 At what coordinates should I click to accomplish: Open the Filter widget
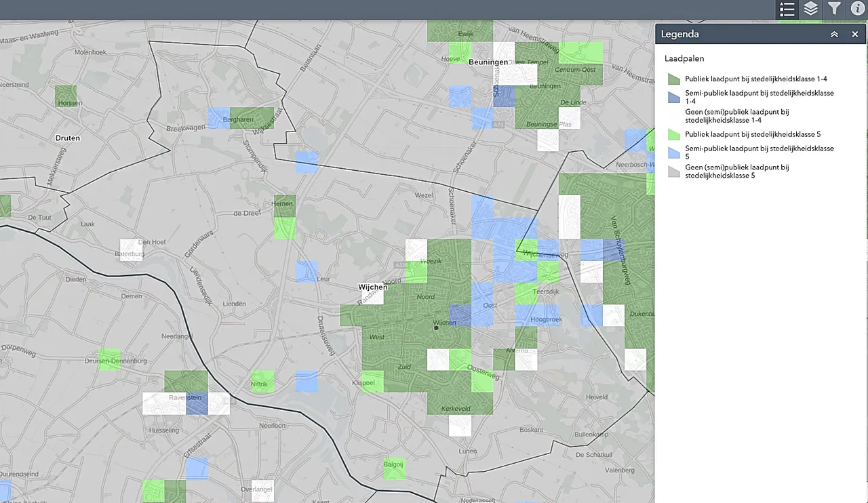834,9
